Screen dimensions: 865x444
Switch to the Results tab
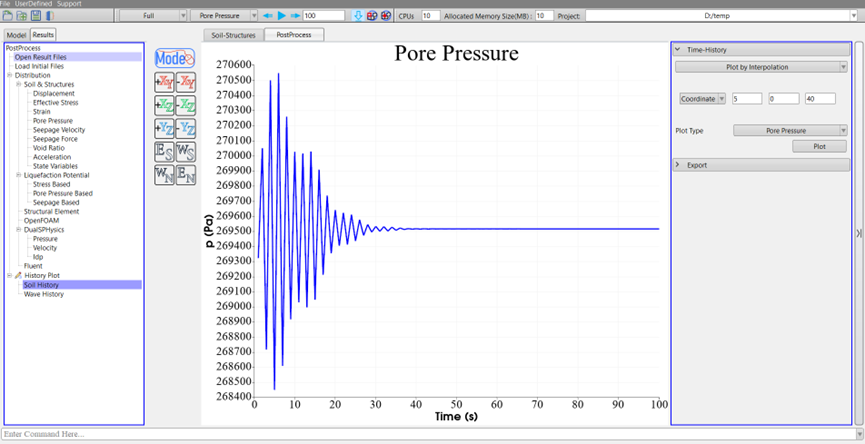43,35
